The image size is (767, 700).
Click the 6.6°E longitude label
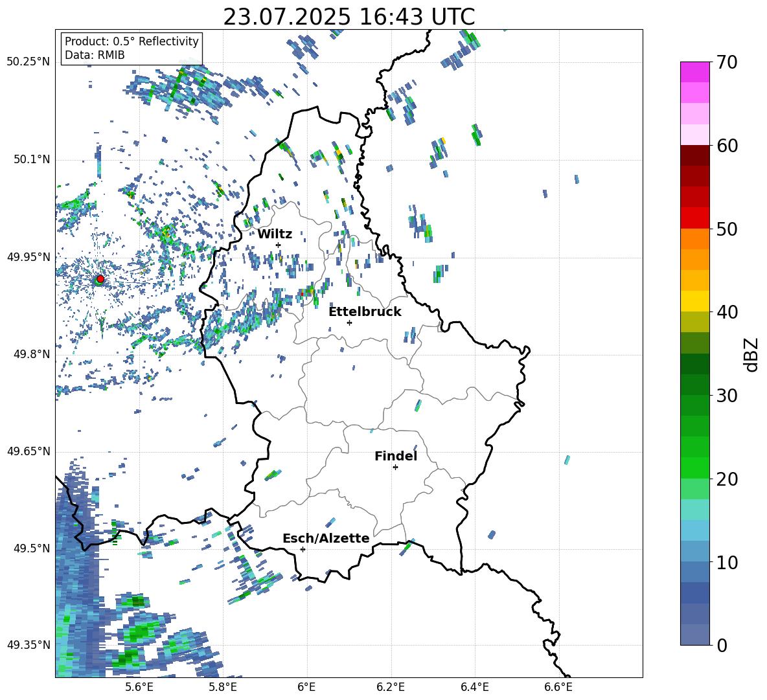(558, 687)
